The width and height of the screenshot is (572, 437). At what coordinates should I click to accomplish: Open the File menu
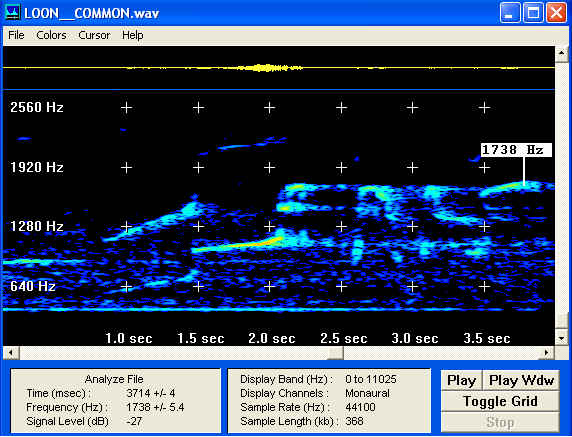coord(16,35)
